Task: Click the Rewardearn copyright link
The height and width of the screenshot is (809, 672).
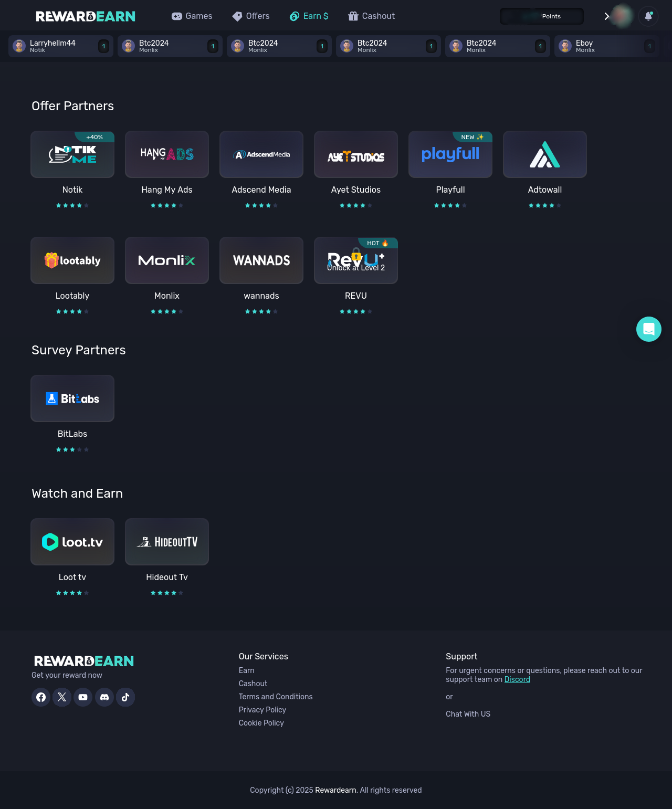Action: point(336,790)
